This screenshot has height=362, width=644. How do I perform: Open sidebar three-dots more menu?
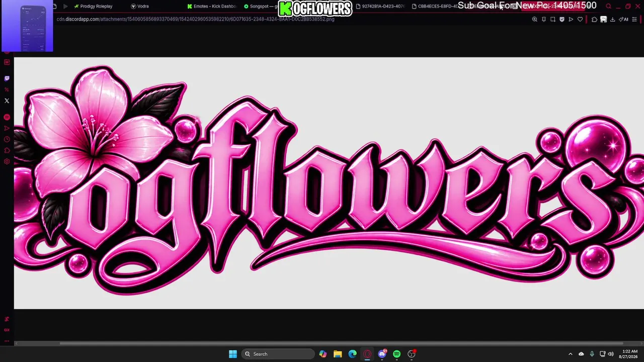(7, 341)
